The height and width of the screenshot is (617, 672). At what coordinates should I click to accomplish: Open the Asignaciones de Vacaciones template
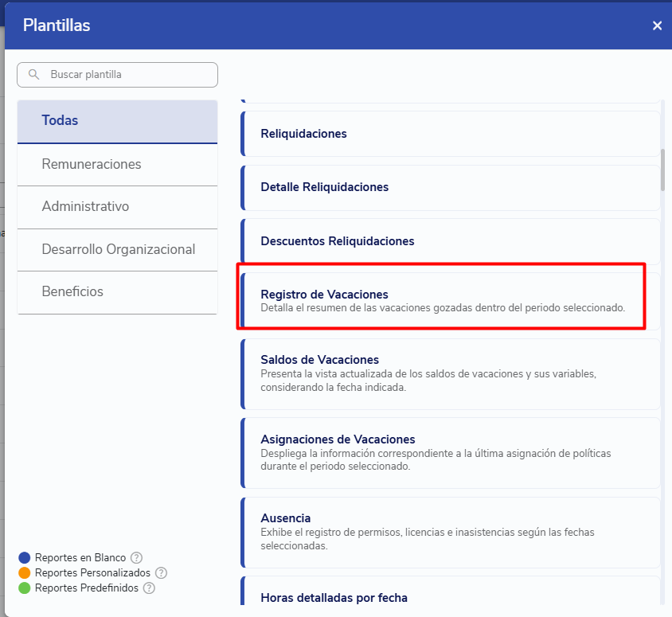coord(451,453)
